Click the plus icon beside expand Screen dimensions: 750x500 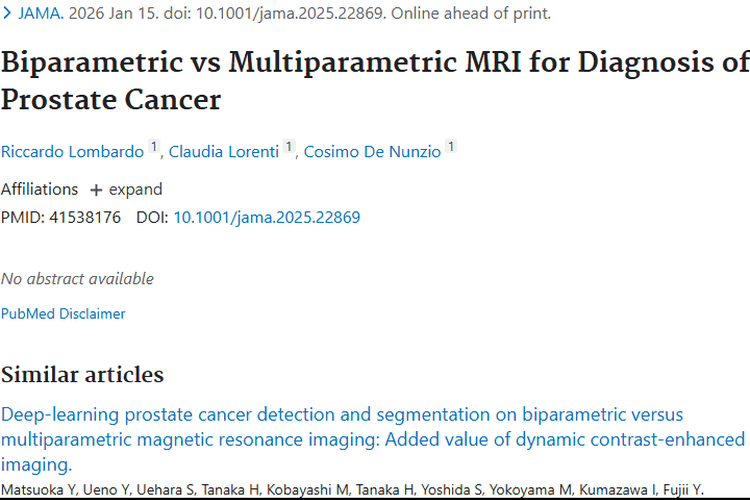coord(96,190)
